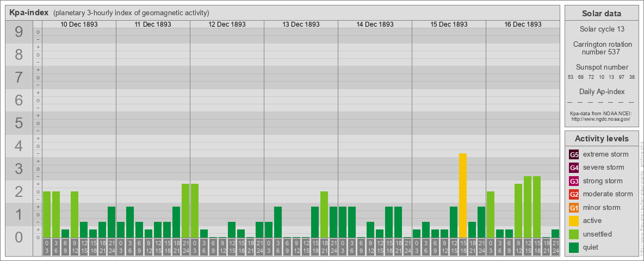Click the yellow active bar on 15 Dec
644x261 pixels.
[463, 195]
